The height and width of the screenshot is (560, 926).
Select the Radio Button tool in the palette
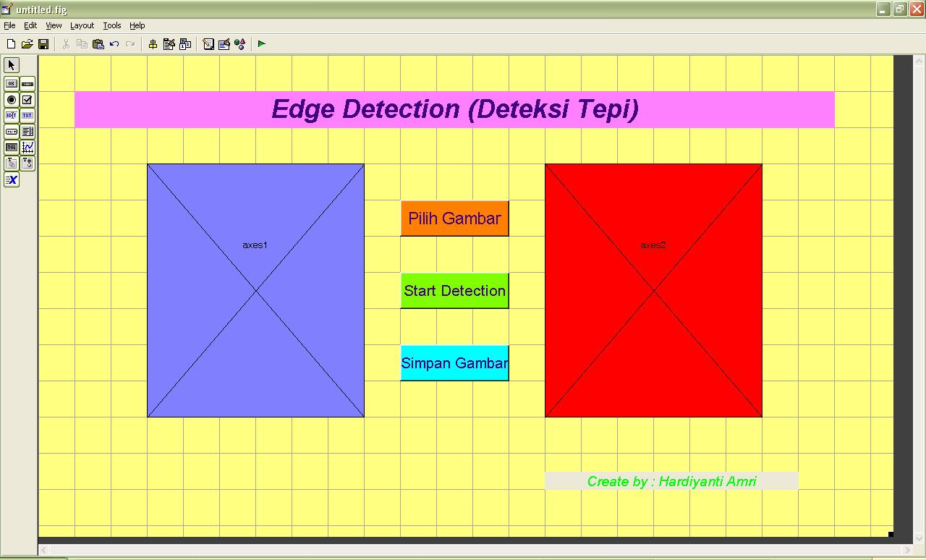[x=10, y=100]
